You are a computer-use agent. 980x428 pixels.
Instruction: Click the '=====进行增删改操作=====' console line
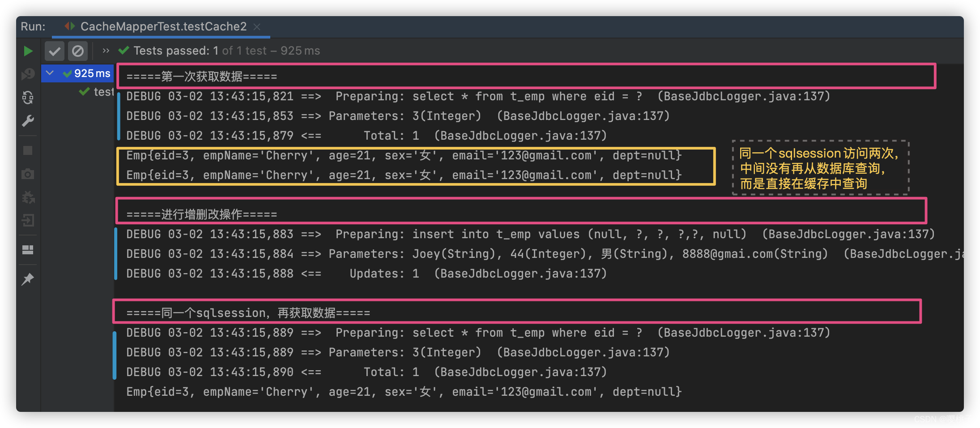point(202,214)
